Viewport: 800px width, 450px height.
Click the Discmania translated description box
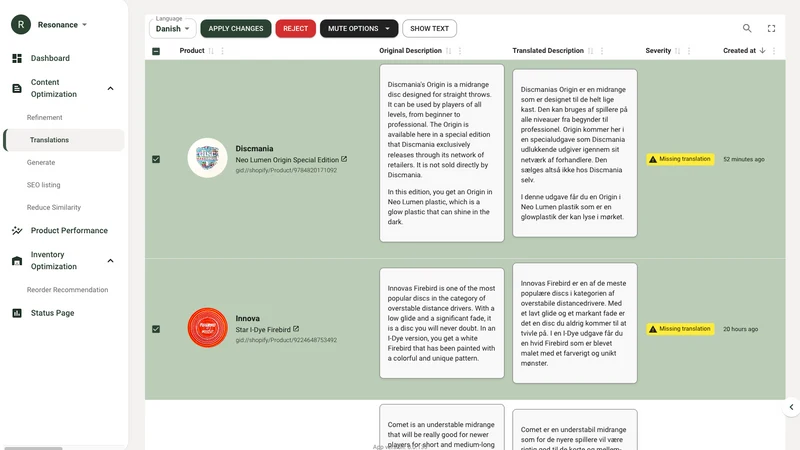pos(574,153)
